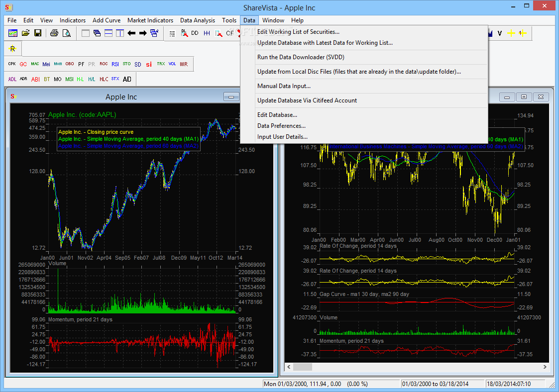
Task: Choose Input User Details menu entry
Action: click(364, 137)
